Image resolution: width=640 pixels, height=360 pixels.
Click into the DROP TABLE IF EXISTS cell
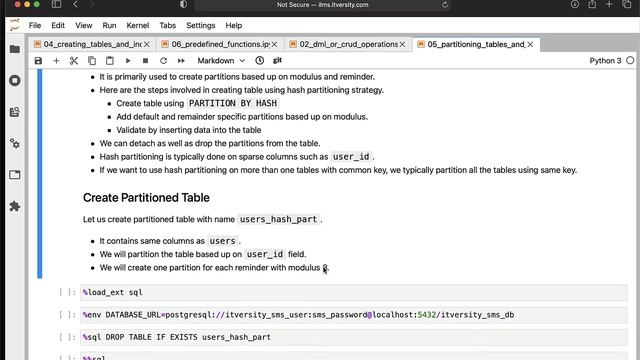pos(353,337)
